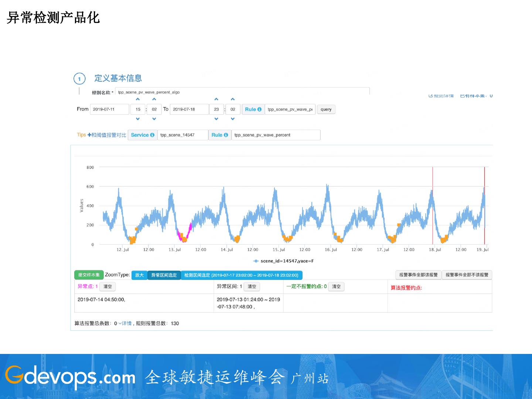Image resolution: width=532 pixels, height=399 pixels.
Task: Select the To minute field showing 02
Action: point(233,109)
